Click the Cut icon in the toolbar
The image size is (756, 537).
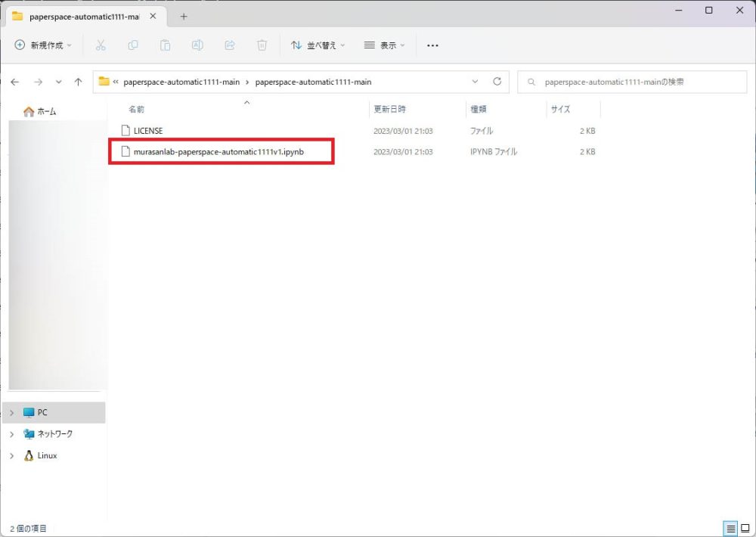point(101,45)
